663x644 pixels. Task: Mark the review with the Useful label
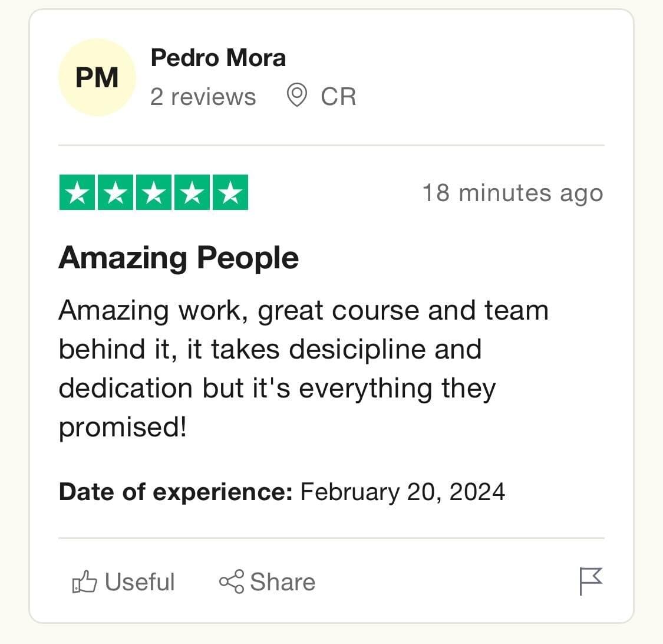point(140,582)
